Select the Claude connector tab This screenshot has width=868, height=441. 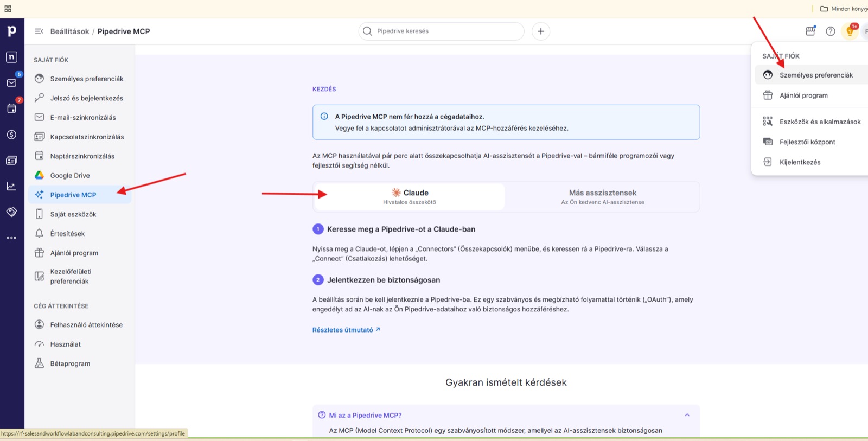410,197
